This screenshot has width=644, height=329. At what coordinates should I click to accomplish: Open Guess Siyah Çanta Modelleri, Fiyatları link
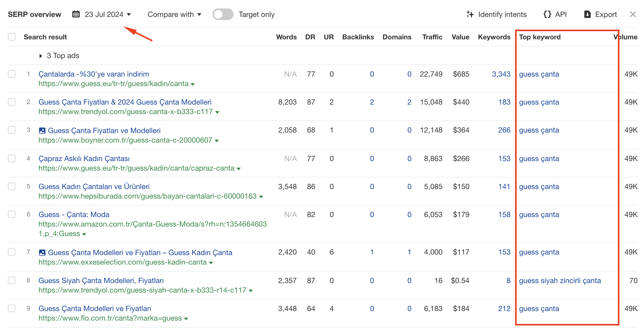[x=101, y=280]
